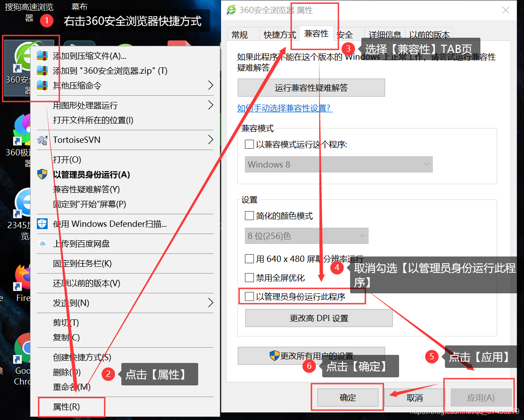Image resolution: width=524 pixels, height=420 pixels.
Task: Open the 详细信息 tab
Action: (x=385, y=35)
